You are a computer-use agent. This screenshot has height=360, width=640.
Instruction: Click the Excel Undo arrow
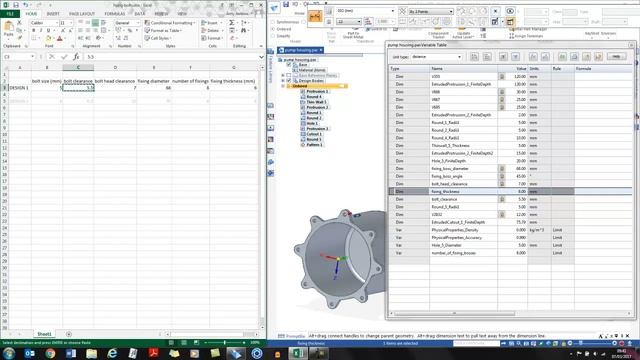click(25, 5)
